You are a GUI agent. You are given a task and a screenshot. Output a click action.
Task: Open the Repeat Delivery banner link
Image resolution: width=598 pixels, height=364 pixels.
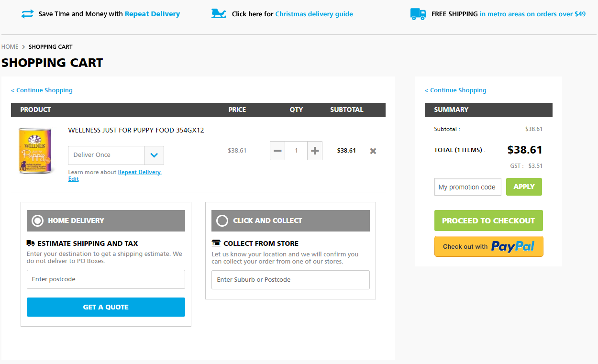(x=152, y=14)
